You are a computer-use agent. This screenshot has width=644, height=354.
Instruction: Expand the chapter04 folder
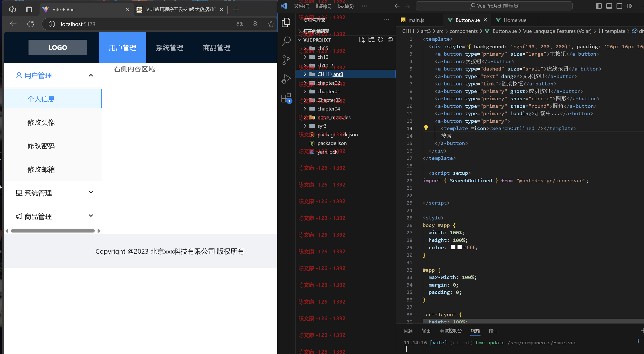(x=305, y=109)
